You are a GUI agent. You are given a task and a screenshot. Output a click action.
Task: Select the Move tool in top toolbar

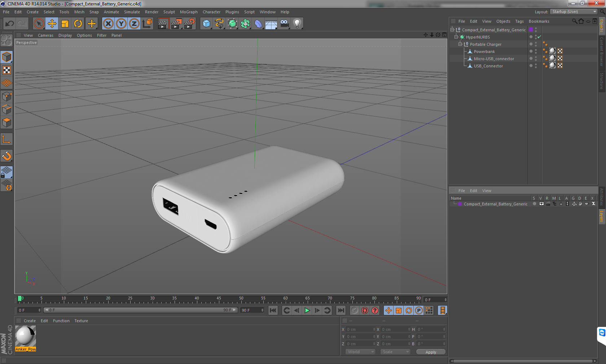point(52,24)
